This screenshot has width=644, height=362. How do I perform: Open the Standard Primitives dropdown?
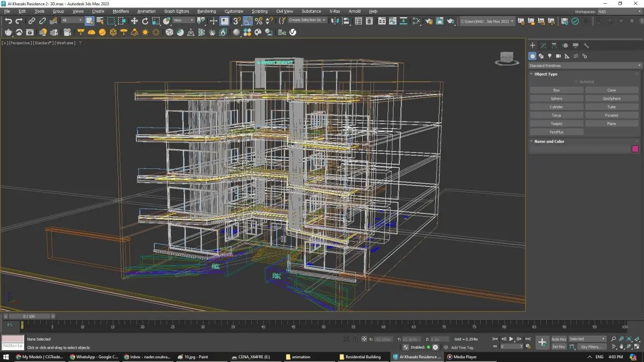pyautogui.click(x=584, y=65)
